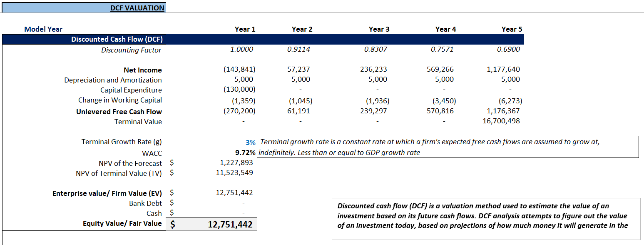Select Year 2 Depreciation and Amortization 5,000

coord(301,80)
